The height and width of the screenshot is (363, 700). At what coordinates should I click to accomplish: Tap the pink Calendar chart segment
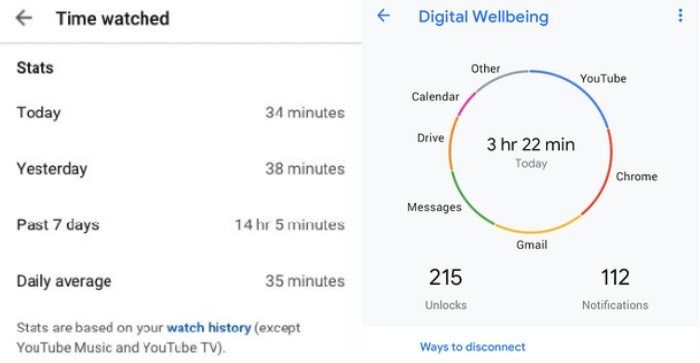coord(467,103)
